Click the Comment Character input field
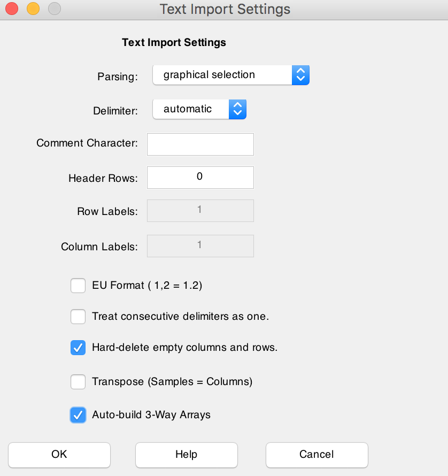Image resolution: width=448 pixels, height=476 pixels. click(x=200, y=144)
